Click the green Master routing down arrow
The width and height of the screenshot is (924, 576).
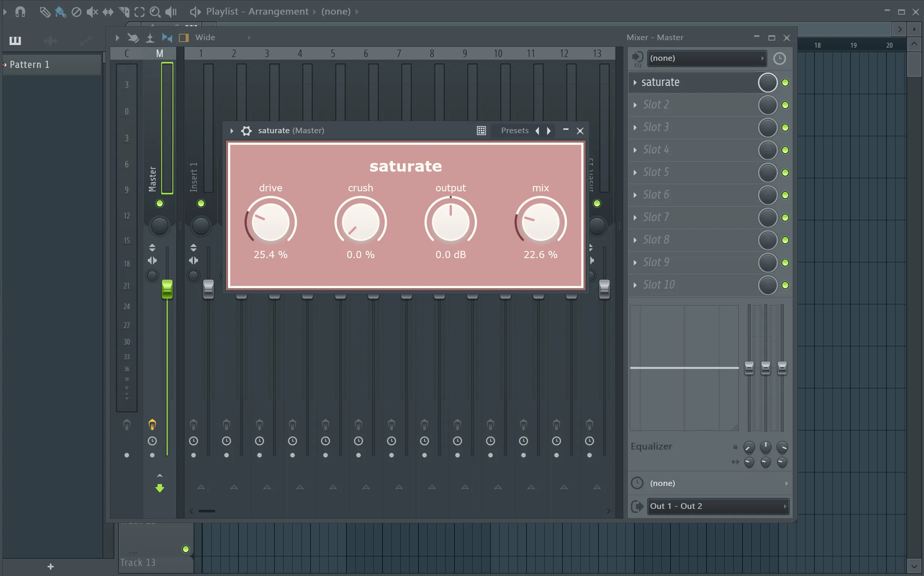(x=159, y=488)
